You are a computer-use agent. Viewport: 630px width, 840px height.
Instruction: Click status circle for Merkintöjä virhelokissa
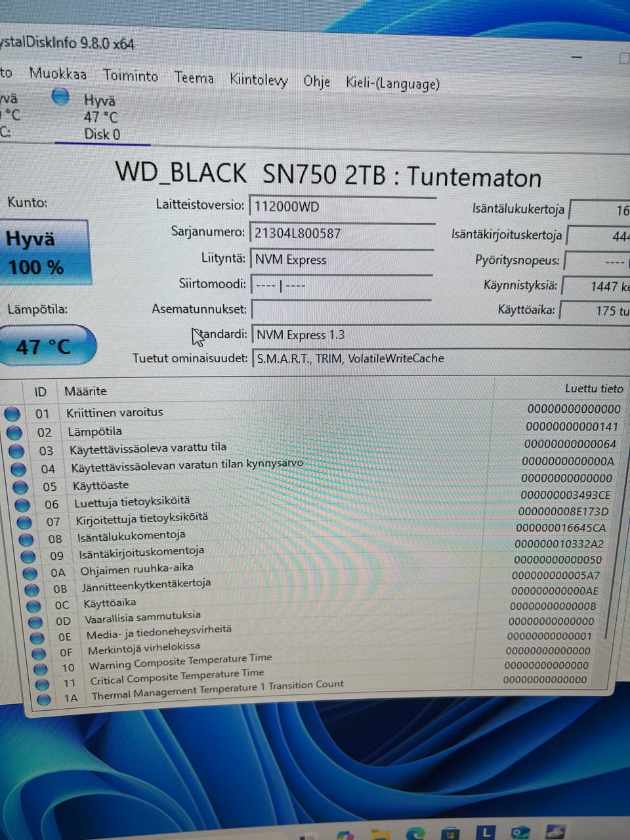(x=39, y=653)
